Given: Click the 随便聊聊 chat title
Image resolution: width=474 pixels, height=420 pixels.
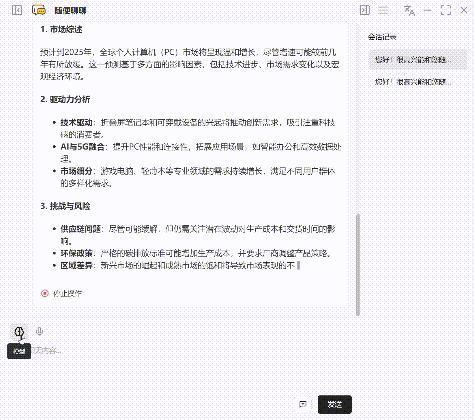Looking at the screenshot, I should (x=70, y=11).
